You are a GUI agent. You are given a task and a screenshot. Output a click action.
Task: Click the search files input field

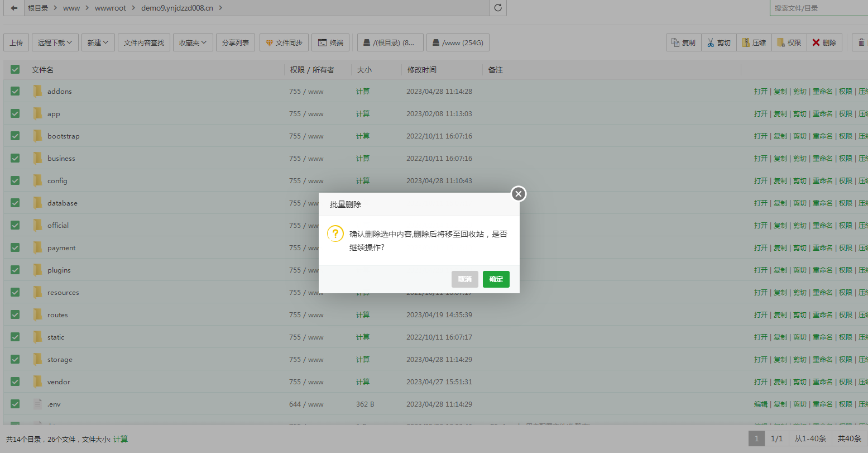point(819,8)
